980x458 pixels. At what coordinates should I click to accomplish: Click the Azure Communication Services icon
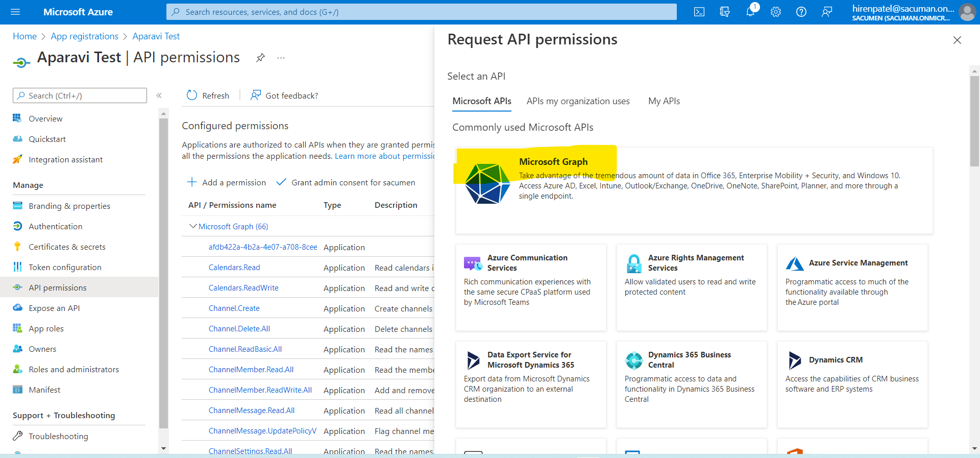tap(473, 263)
